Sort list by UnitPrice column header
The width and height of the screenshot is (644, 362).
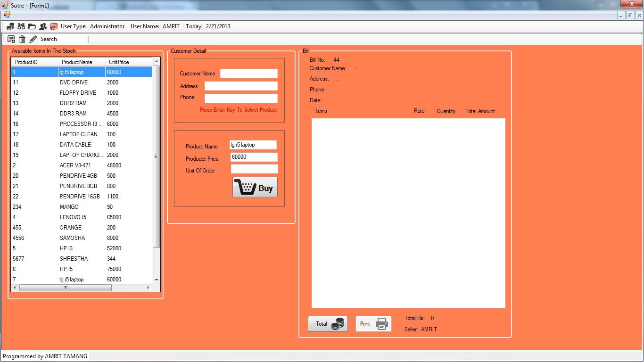tap(119, 62)
